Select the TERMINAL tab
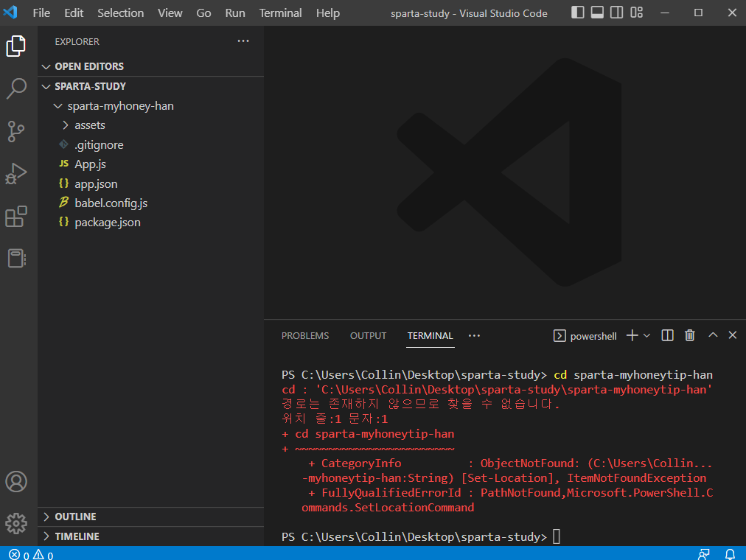This screenshot has height=560, width=746. [430, 335]
